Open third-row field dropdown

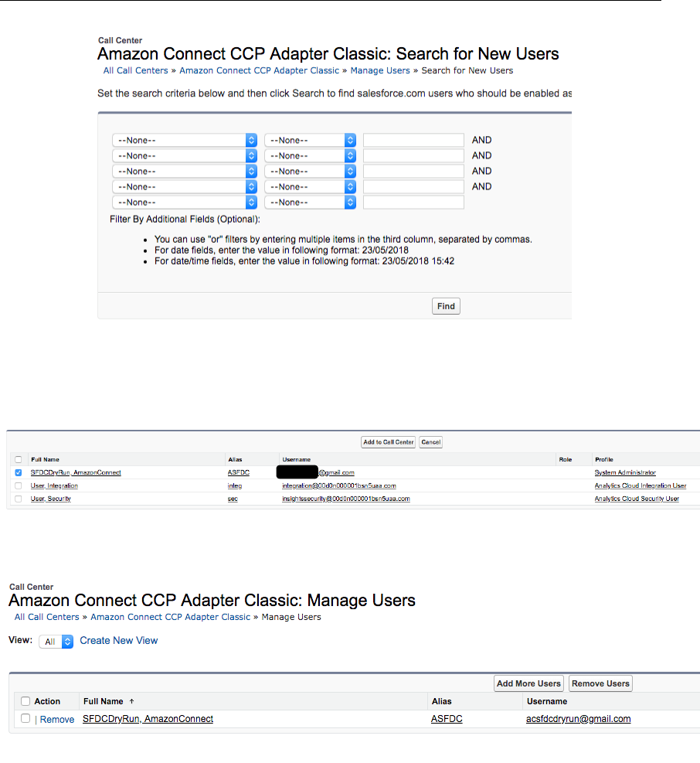coord(185,172)
